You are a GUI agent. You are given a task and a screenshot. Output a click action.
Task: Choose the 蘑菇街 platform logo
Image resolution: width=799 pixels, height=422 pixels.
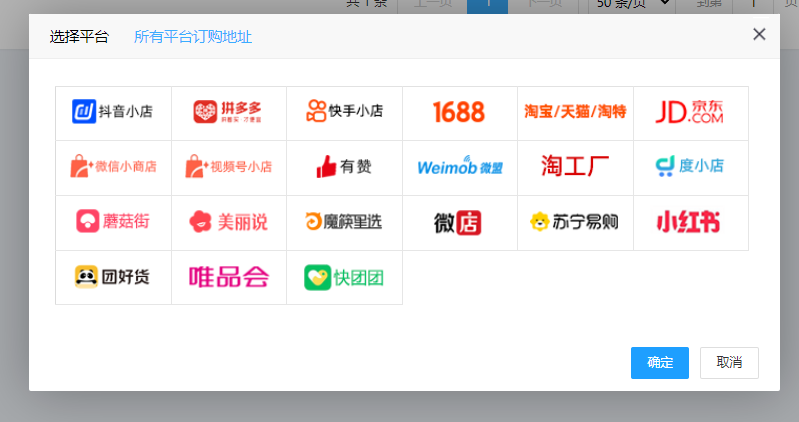113,222
